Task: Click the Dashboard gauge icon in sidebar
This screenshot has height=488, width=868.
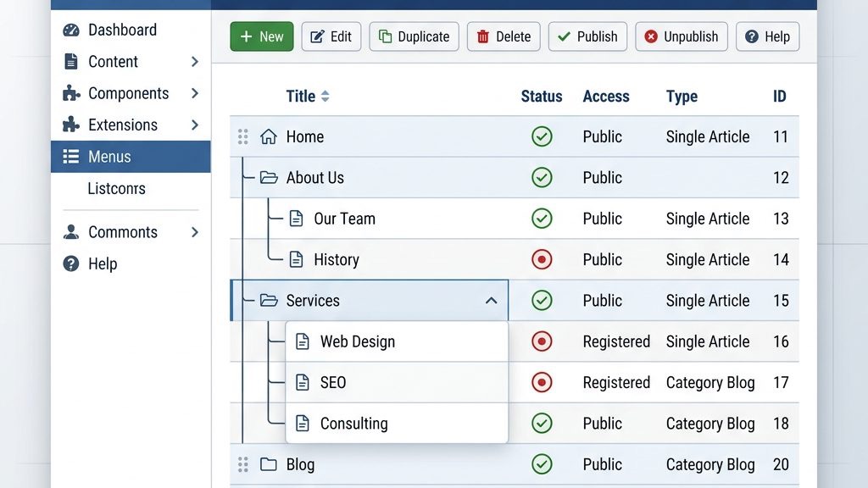Action: [x=70, y=30]
